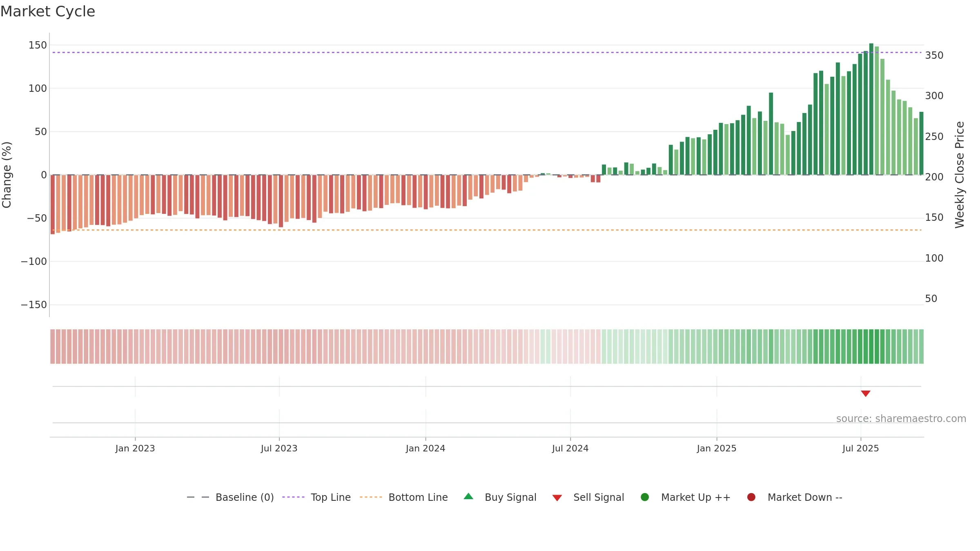Click the purple dotted Top Line legend swatch

click(x=293, y=497)
